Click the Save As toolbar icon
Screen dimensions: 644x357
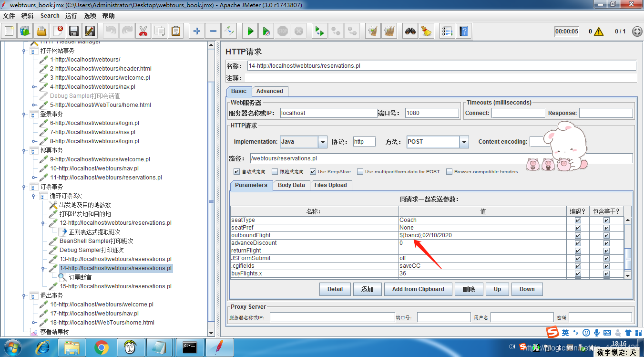pyautogui.click(x=90, y=31)
